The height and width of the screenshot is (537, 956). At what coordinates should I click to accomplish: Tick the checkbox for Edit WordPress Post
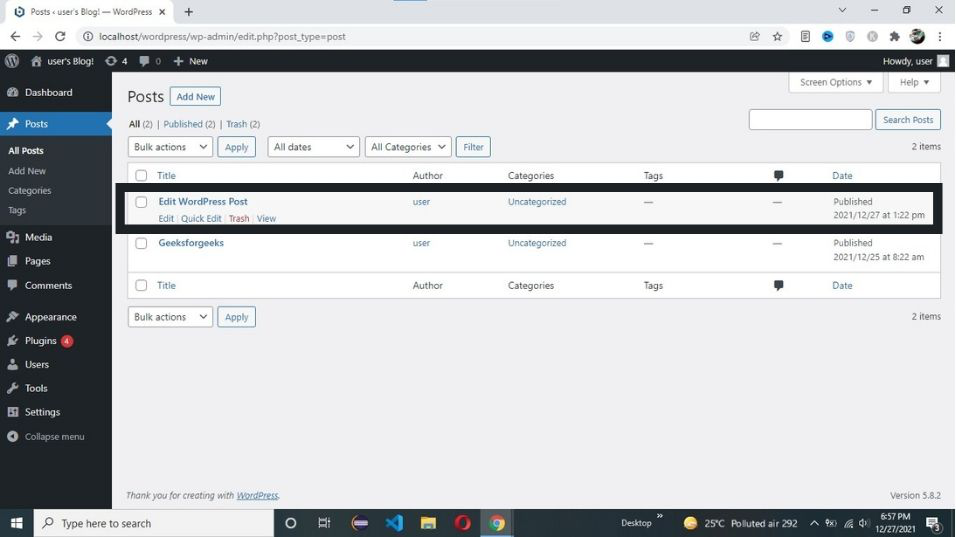pos(141,202)
